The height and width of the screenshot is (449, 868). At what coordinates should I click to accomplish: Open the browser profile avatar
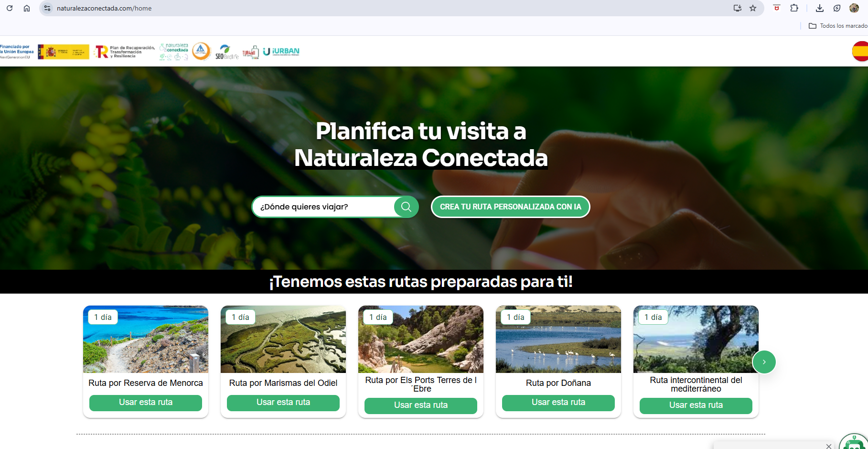pos(854,8)
